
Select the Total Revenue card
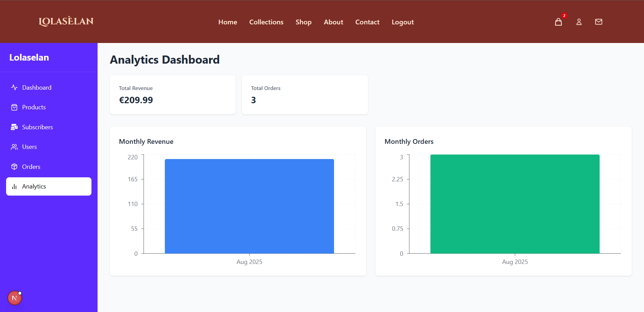(173, 95)
